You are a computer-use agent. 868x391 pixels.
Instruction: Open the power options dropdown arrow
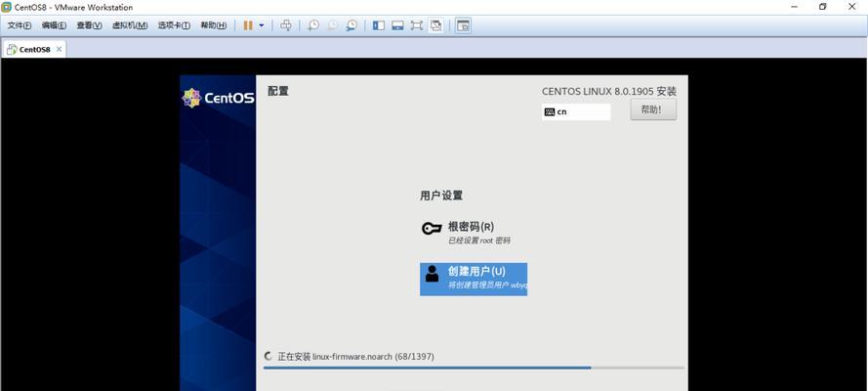point(262,25)
